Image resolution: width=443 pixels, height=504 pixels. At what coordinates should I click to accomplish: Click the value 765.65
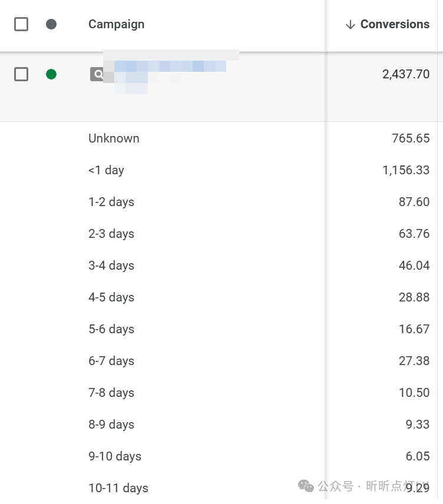pos(411,138)
